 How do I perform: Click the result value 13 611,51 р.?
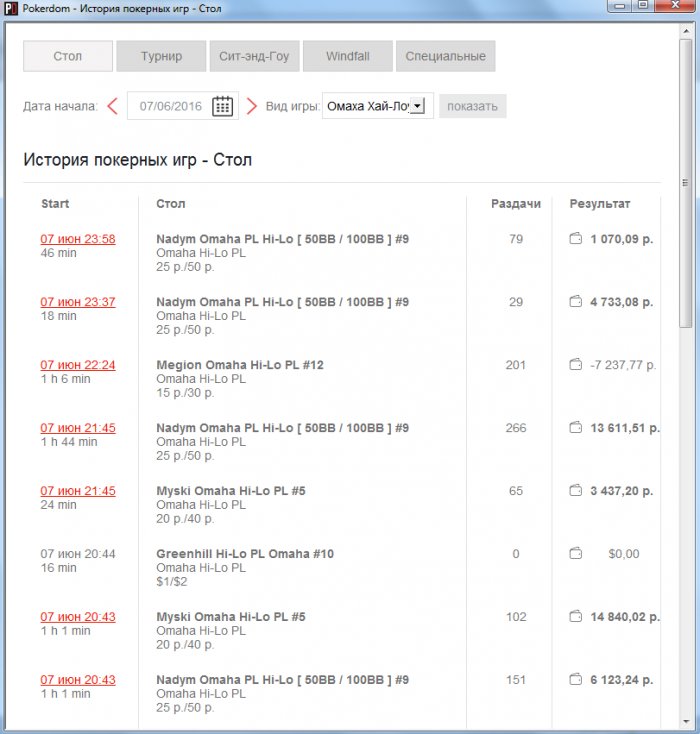pos(625,428)
